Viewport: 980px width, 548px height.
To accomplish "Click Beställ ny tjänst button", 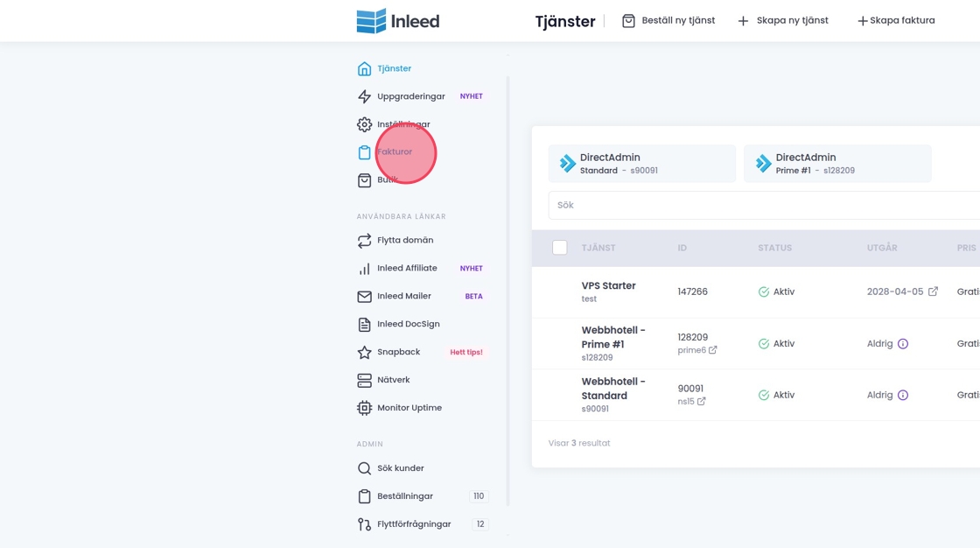I will (668, 21).
